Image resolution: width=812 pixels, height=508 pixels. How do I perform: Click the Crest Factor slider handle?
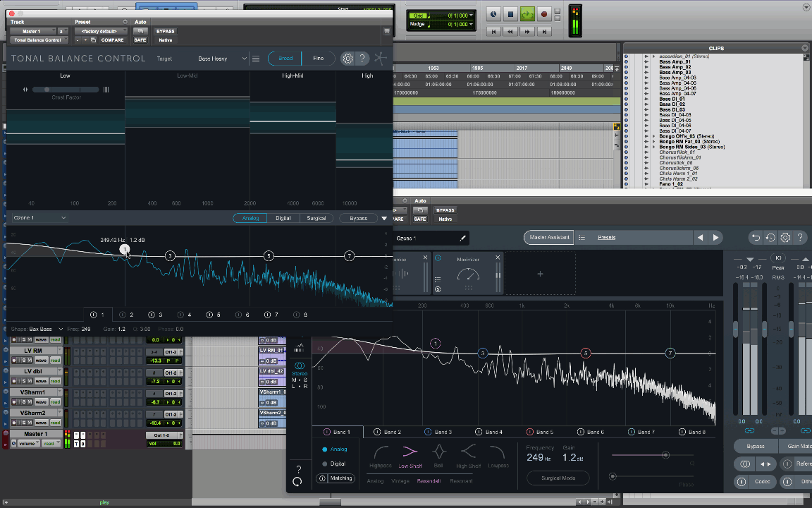point(47,90)
